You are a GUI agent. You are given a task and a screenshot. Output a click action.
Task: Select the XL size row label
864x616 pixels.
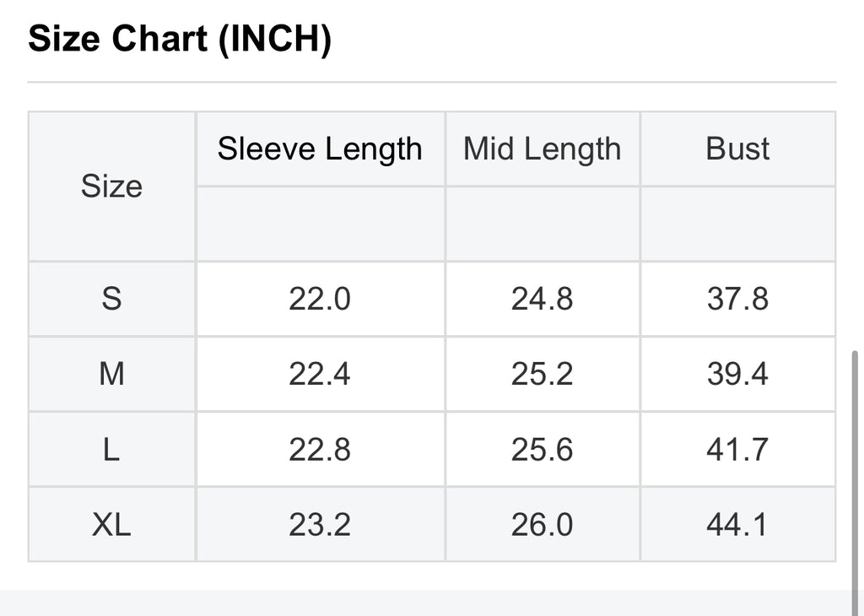[112, 524]
